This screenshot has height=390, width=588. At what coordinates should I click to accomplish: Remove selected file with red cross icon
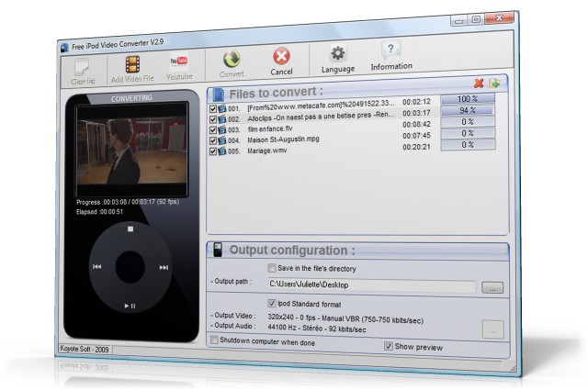(479, 84)
